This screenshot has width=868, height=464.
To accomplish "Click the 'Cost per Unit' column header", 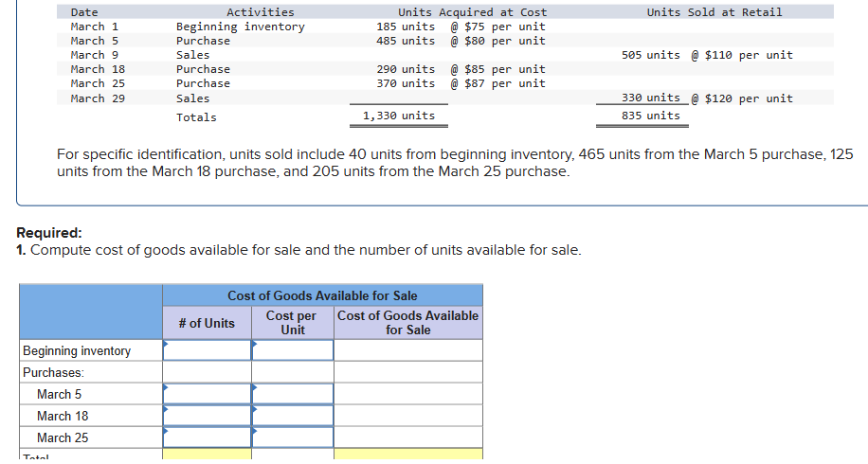I will tap(291, 322).
